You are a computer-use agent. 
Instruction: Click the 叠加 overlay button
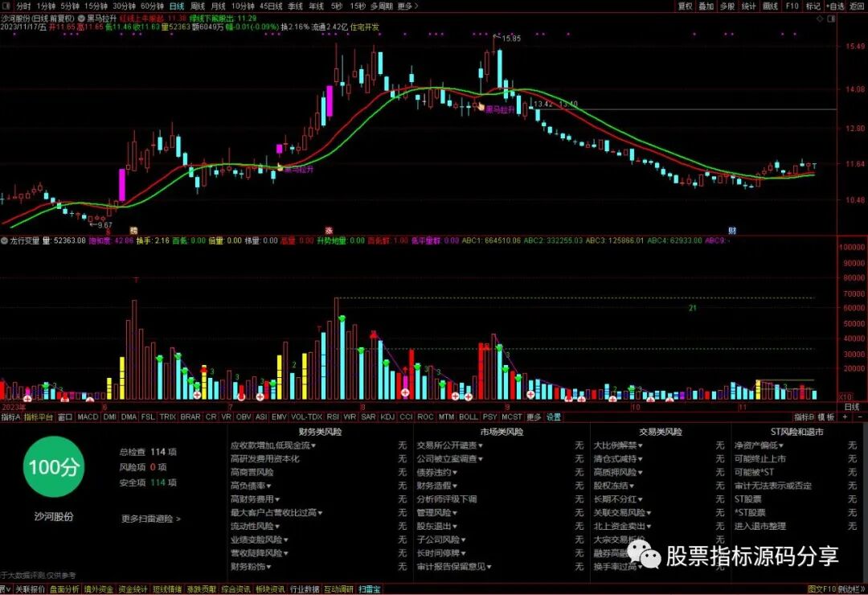(706, 6)
